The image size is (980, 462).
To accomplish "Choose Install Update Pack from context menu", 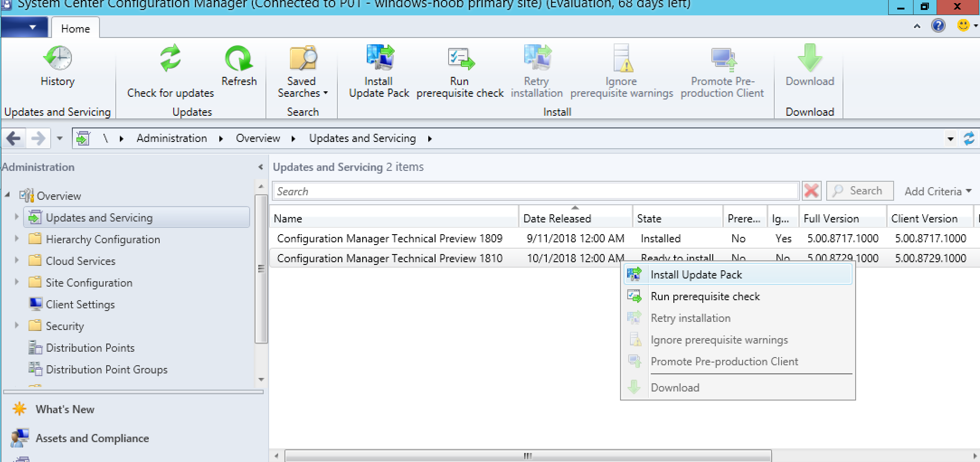I will pyautogui.click(x=738, y=274).
